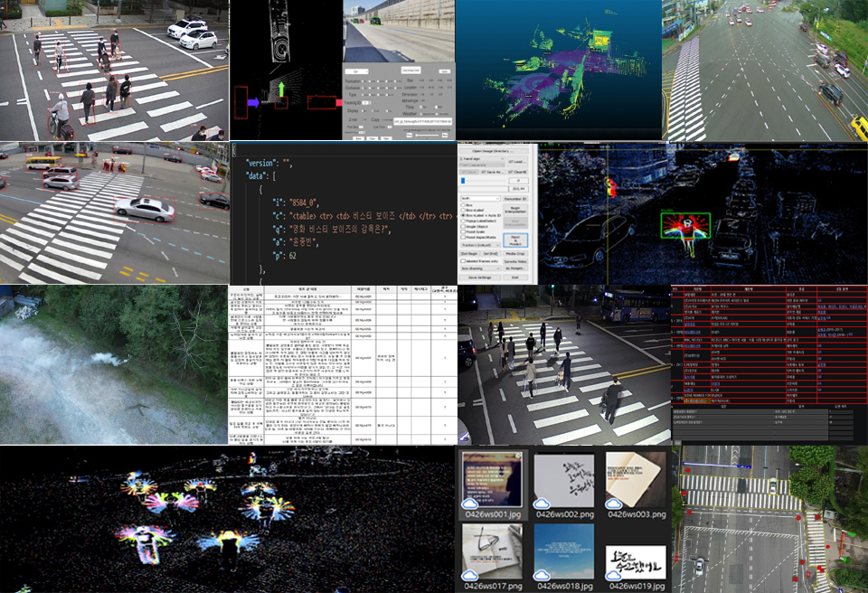Open the box drawing dropdown
The image size is (868, 593).
(x=480, y=268)
